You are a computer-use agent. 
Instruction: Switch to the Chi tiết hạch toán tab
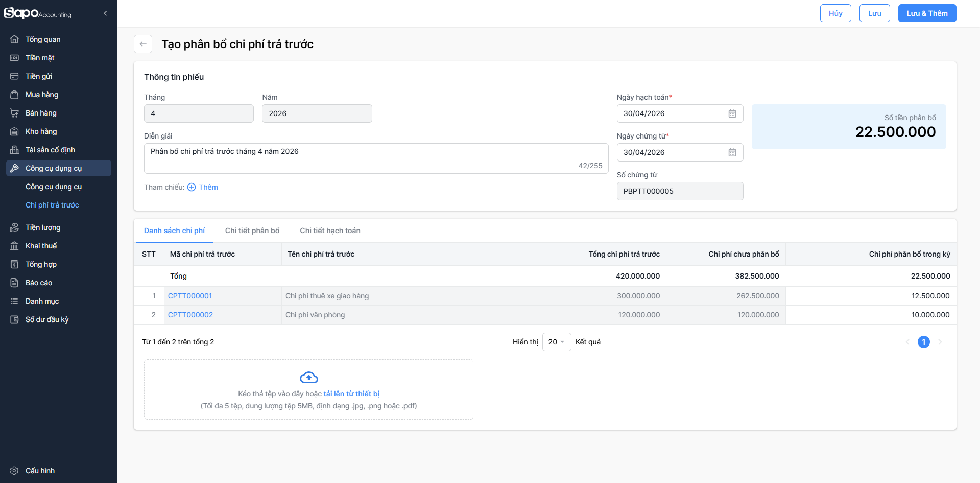pos(330,231)
